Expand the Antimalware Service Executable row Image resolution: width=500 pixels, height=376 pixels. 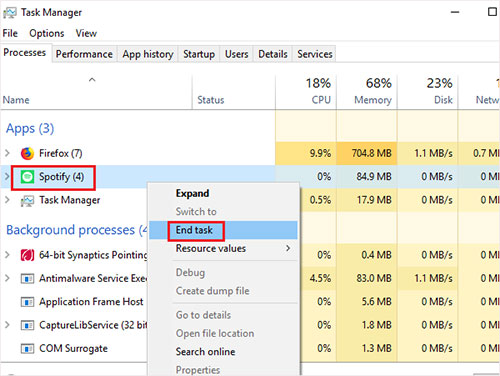[7, 278]
